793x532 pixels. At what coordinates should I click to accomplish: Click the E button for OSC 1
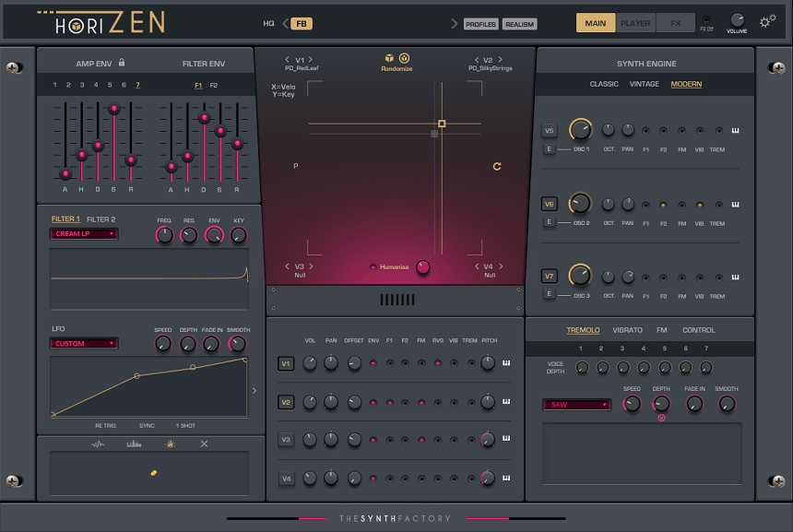tap(549, 149)
